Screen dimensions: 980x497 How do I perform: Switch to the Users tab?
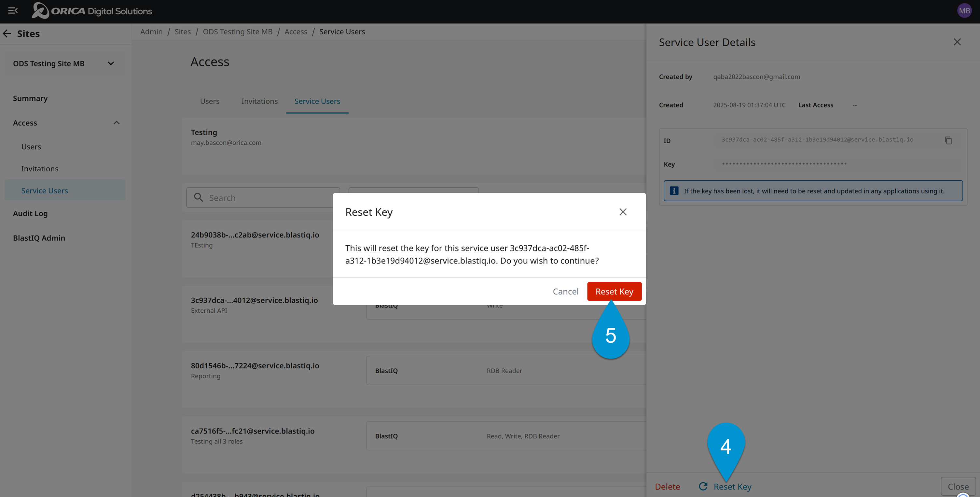point(210,101)
